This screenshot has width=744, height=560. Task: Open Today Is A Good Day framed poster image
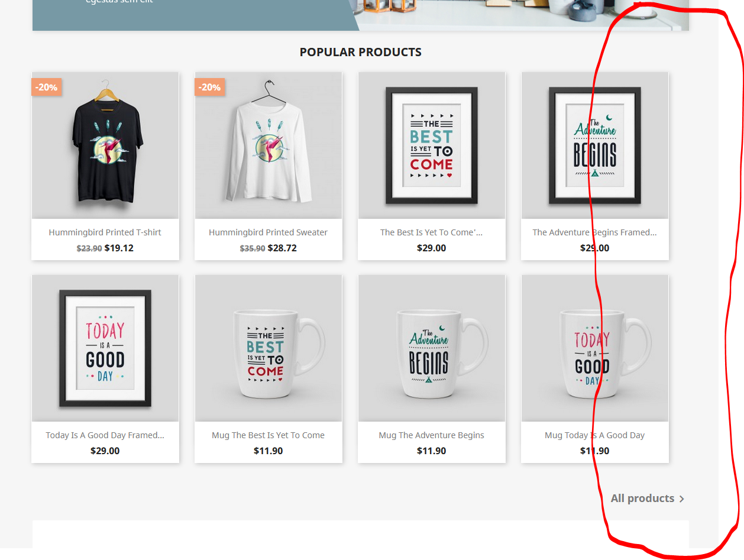tap(105, 348)
